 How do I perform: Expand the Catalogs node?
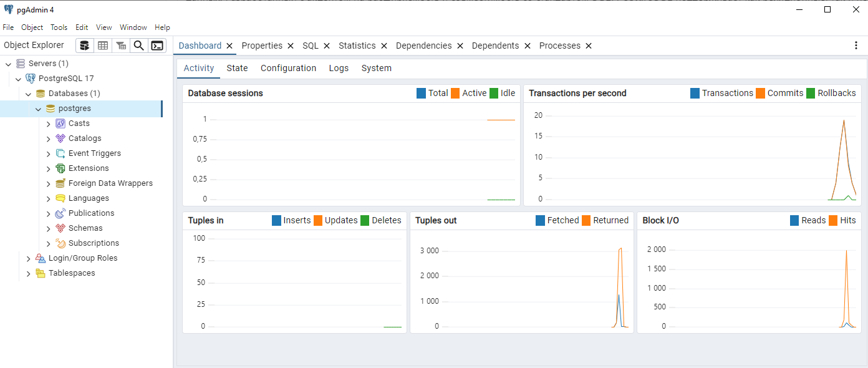coord(49,139)
